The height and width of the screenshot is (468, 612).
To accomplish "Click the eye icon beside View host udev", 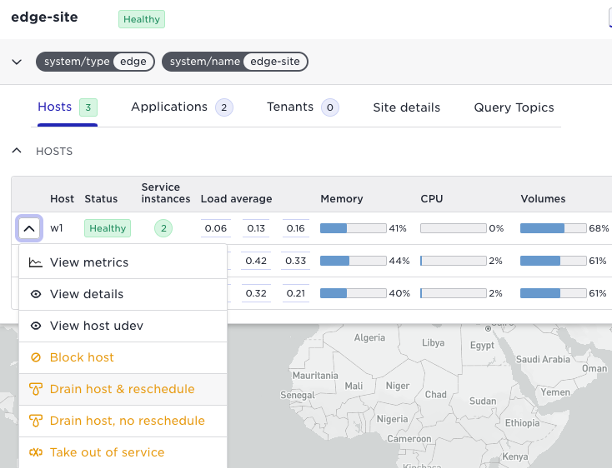I will 36,326.
